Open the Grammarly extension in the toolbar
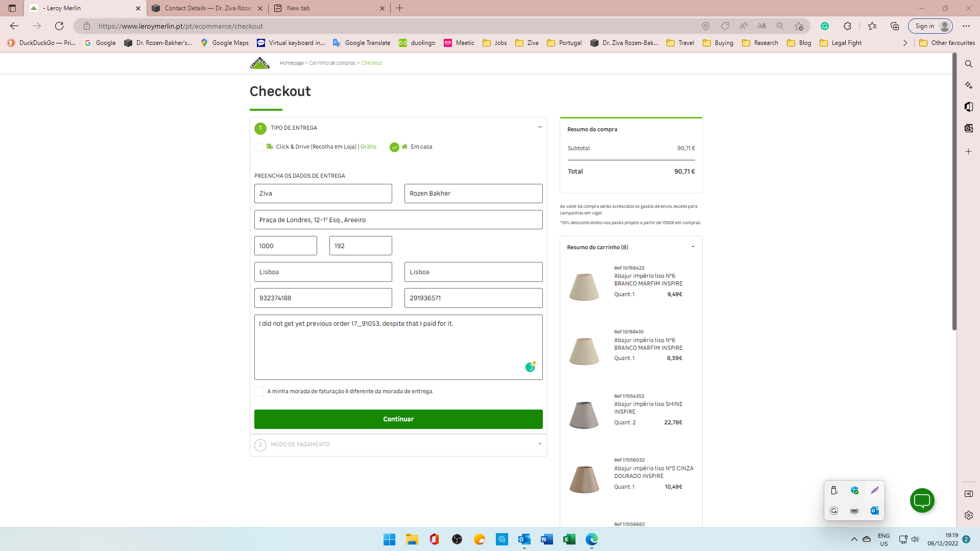This screenshot has height=551, width=980. (824, 26)
